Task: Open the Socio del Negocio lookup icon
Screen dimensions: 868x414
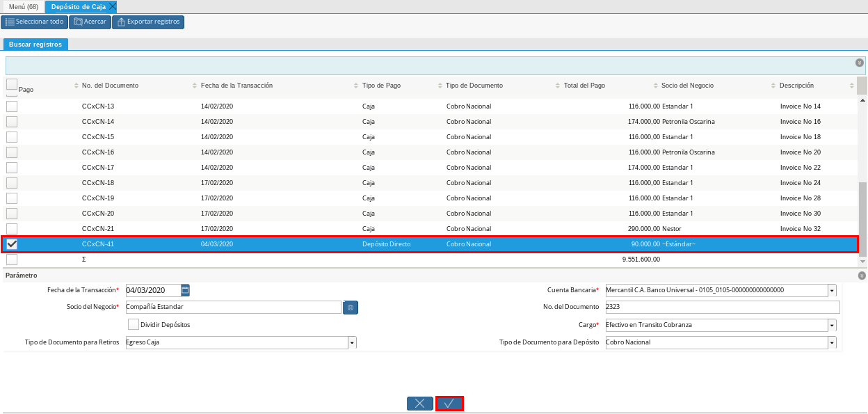Action: (x=351, y=308)
